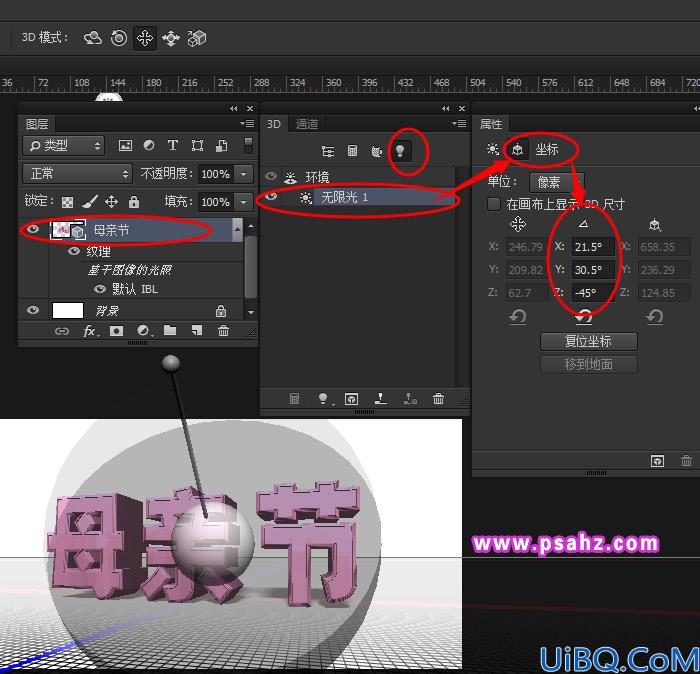This screenshot has width=700, height=674.
Task: Toggle the layer filter on/off switch
Action: 248,146
